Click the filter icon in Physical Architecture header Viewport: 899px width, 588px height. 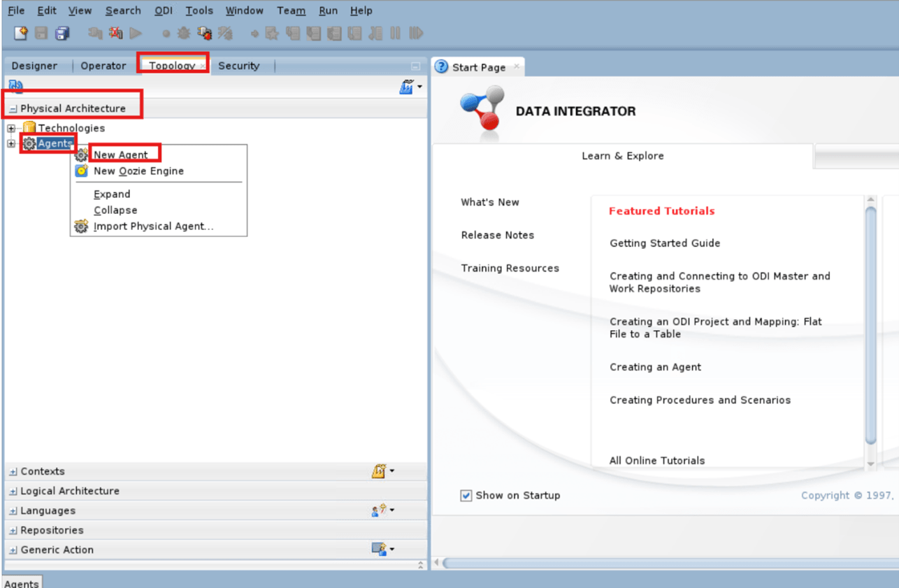(x=409, y=85)
